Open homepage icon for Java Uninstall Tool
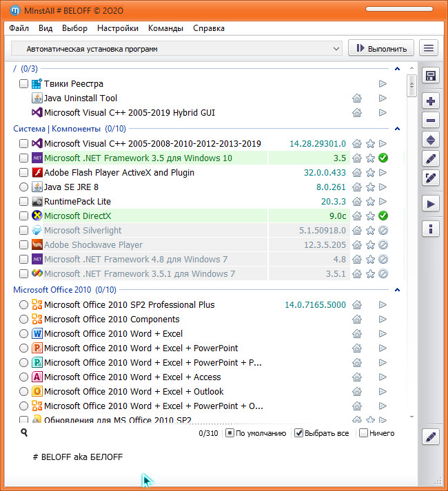 [x=357, y=98]
